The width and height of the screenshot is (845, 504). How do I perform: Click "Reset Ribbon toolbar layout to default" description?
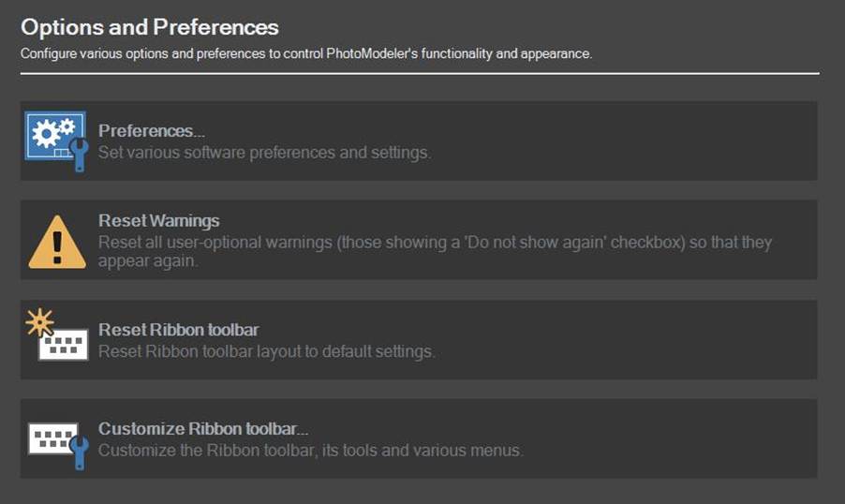(266, 351)
